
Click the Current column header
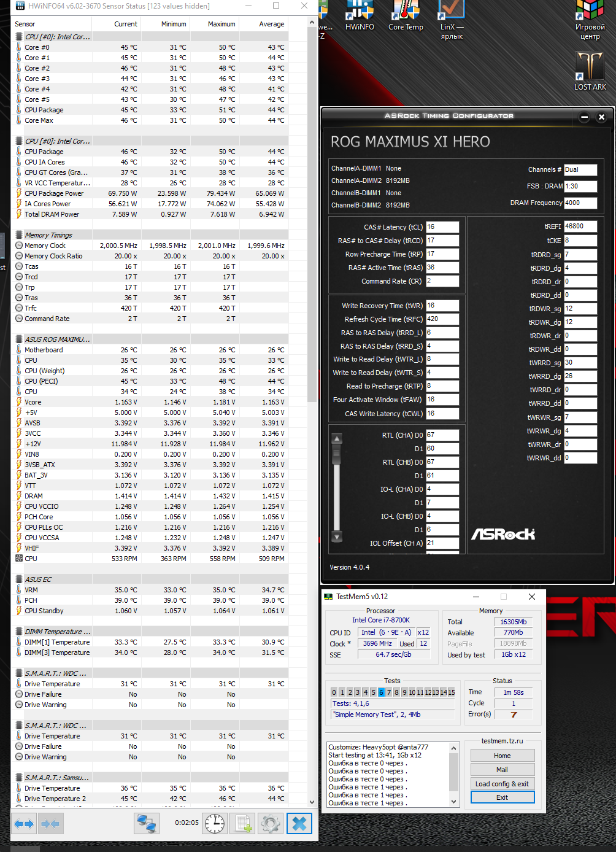[x=117, y=24]
